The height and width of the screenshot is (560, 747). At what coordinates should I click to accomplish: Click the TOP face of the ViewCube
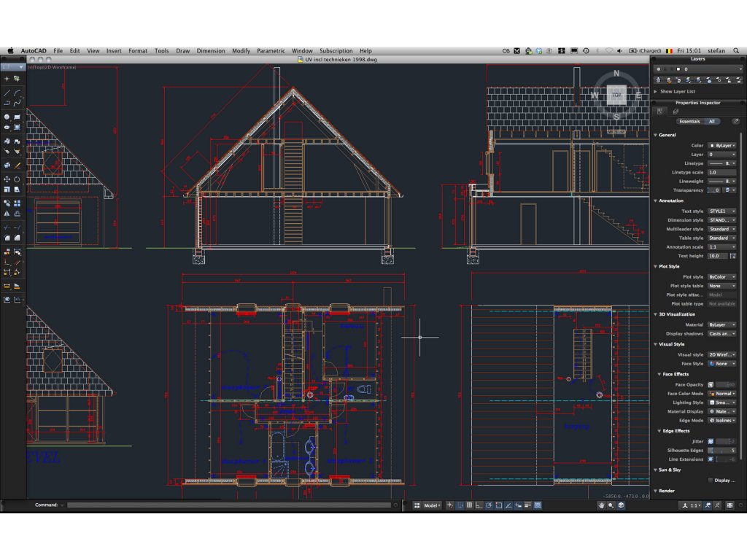(x=616, y=96)
